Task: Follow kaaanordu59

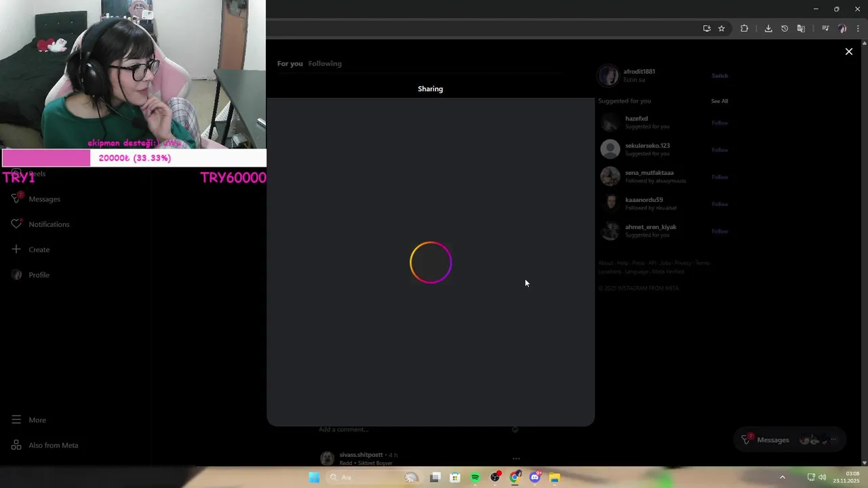Action: [x=719, y=204]
